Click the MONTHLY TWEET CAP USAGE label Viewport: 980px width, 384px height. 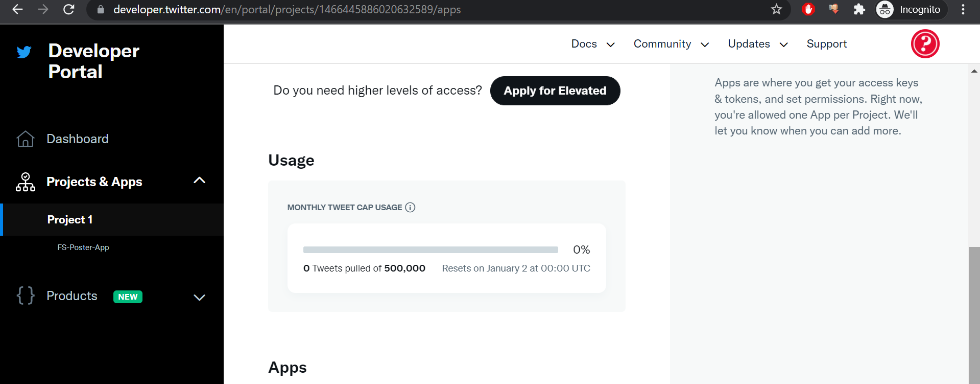point(345,207)
